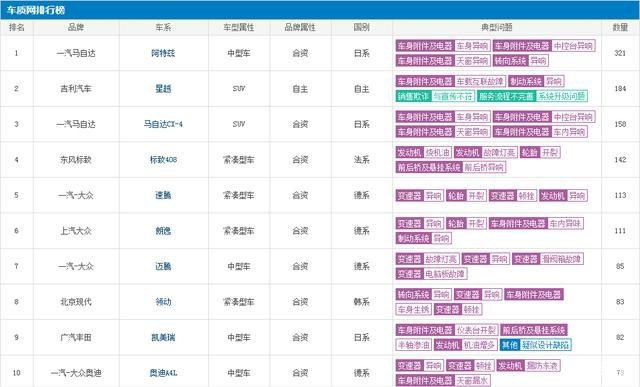The width and height of the screenshot is (640, 387).
Task: Select the 吉利汽车 brand cell
Action: (x=76, y=89)
